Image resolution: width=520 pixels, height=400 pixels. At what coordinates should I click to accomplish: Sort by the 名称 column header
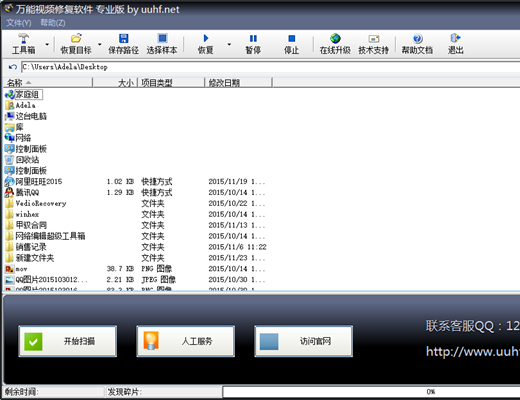(48, 82)
